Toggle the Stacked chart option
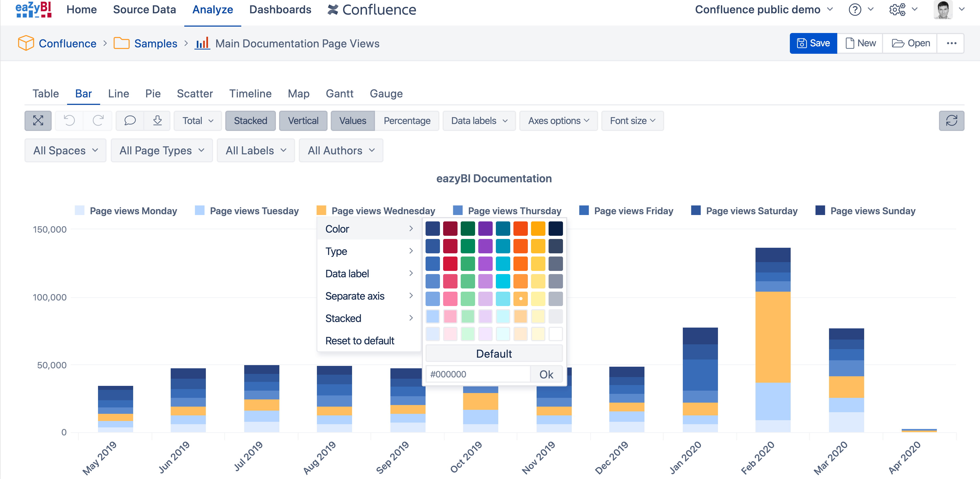This screenshot has width=980, height=479. [x=250, y=121]
